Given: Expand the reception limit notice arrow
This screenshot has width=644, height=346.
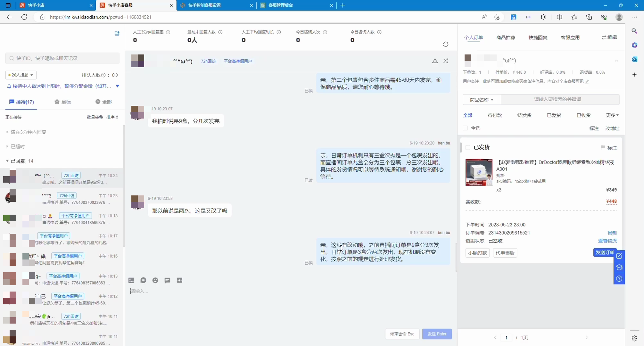Looking at the screenshot, I should [117, 86].
